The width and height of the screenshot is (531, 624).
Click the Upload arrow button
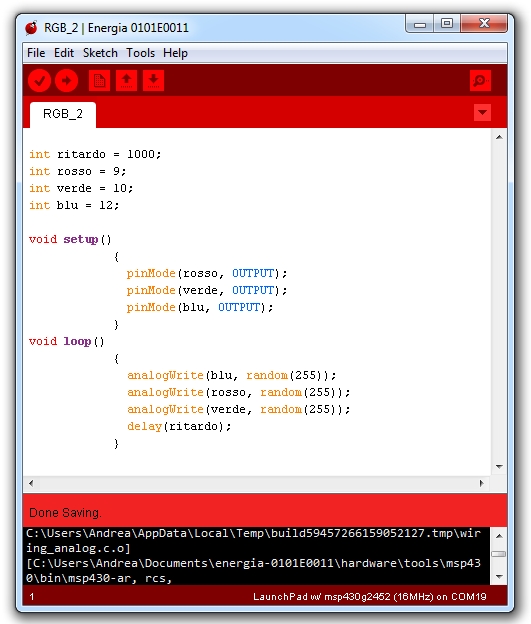coord(66,81)
